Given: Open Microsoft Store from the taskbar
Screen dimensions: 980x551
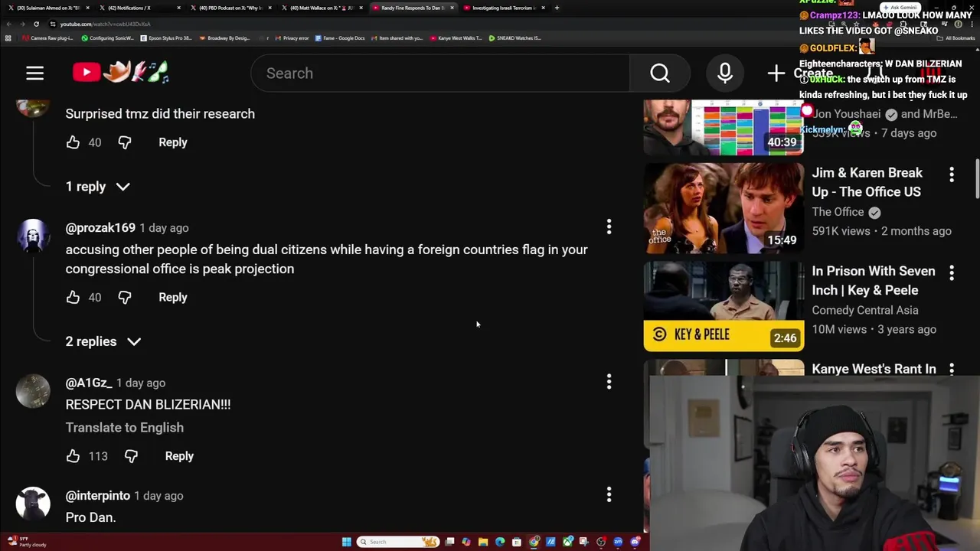Looking at the screenshot, I should [517, 542].
